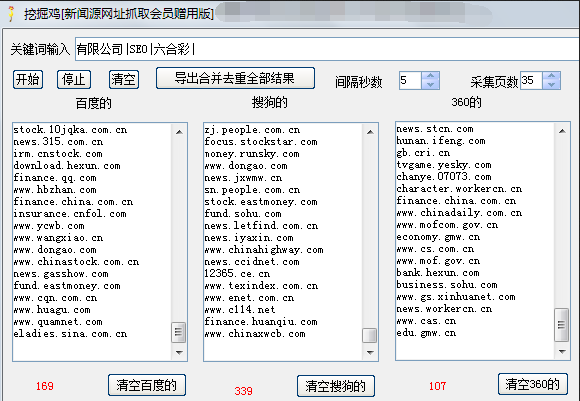Screen dimensions: 580x401
Task: Click the app icon in title bar
Action: (x=12, y=14)
